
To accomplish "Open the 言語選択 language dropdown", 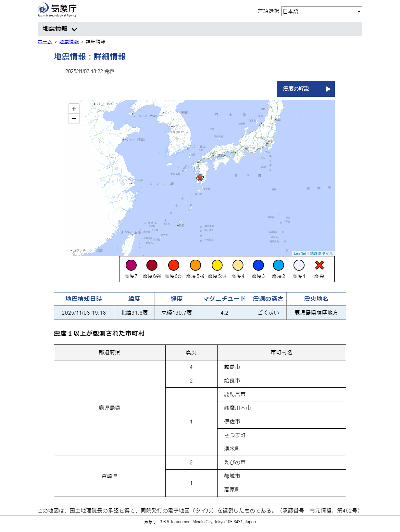I will 322,11.
